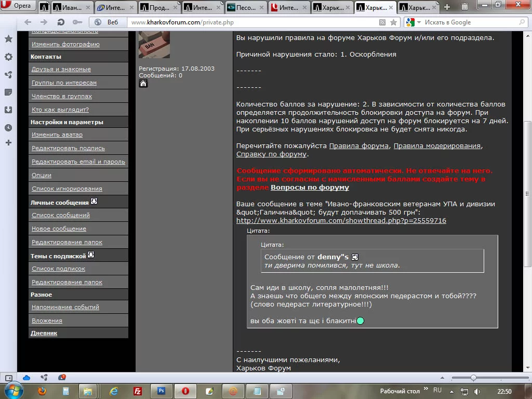Viewport: 532px width, 399px height.
Task: Open the gear panel in Opera sidebar
Action: click(8, 57)
